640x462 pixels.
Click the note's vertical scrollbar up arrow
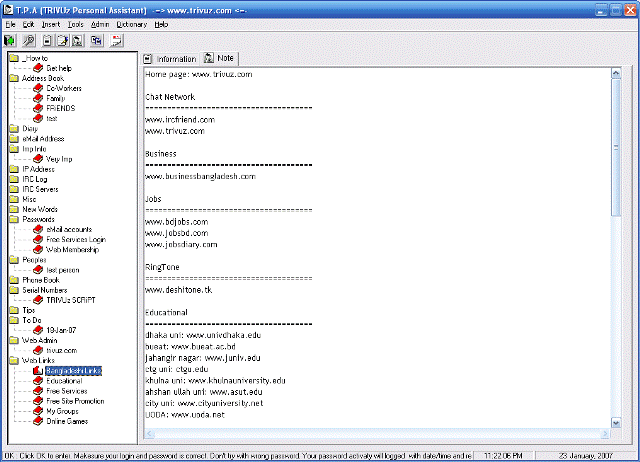[616, 73]
